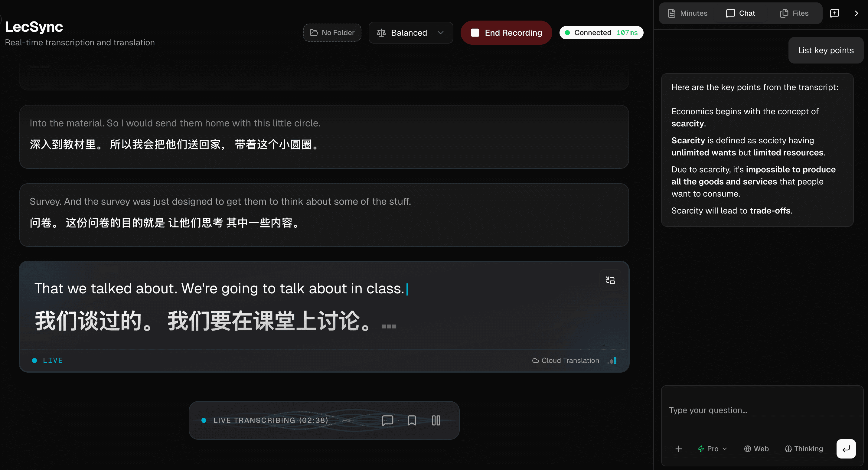868x470 pixels.
Task: Collapse the right panel using the chevron icon
Action: [856, 13]
